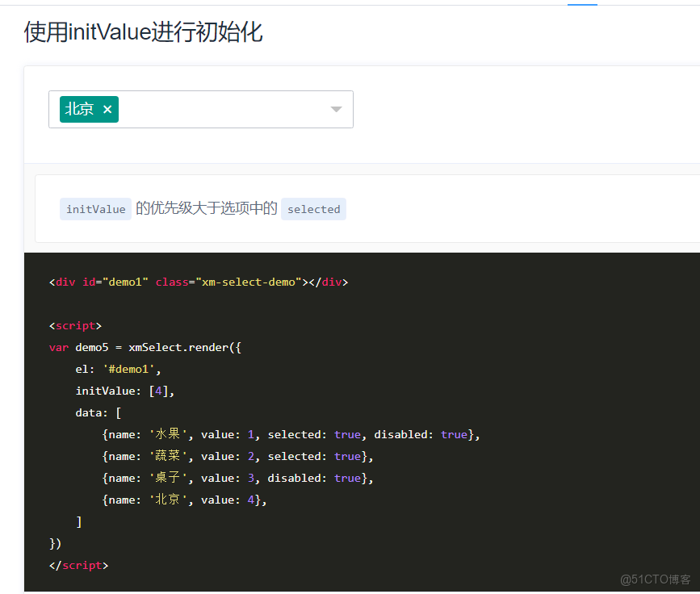
Task: Remove the 北京 tag via its × icon
Action: pyautogui.click(x=107, y=108)
